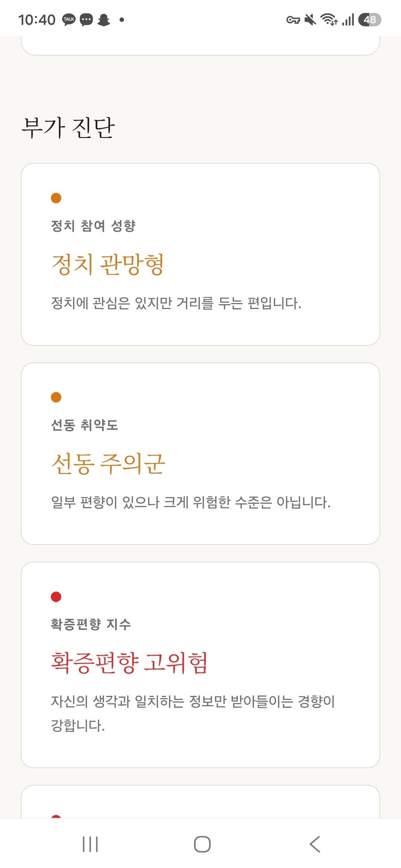Image resolution: width=401 pixels, height=868 pixels.
Task: Tap the orange dot above 정치 참여 성향
Action: [x=56, y=198]
